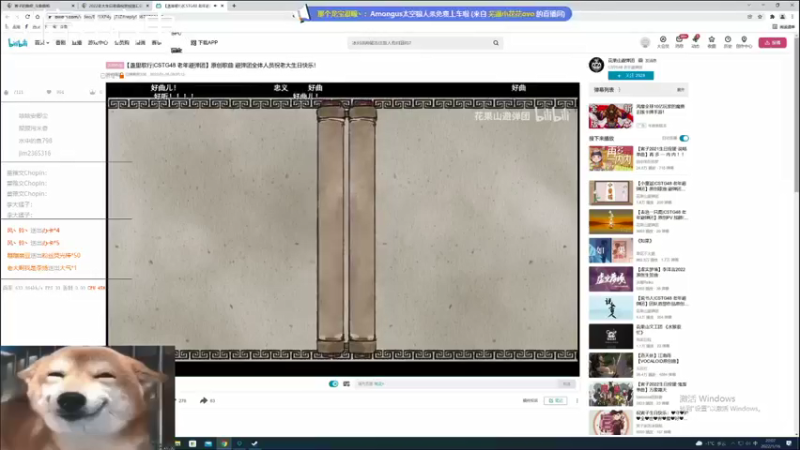
Task: Select the active bilibili video tab
Action: 189,6
